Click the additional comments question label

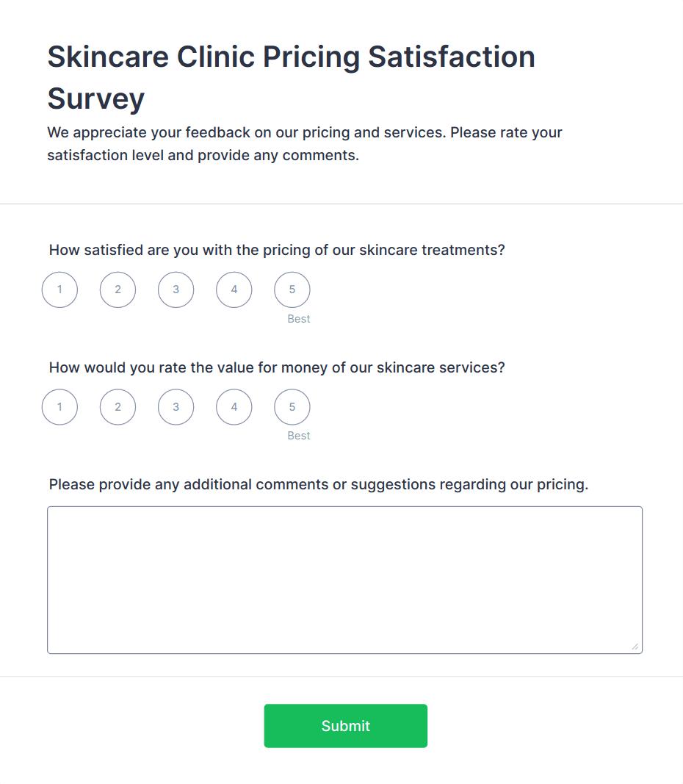pos(318,484)
